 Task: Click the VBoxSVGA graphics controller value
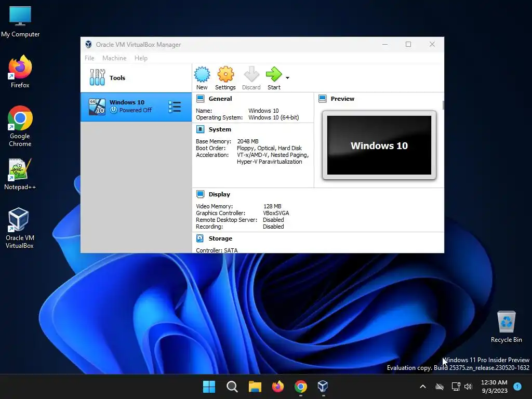click(x=276, y=213)
